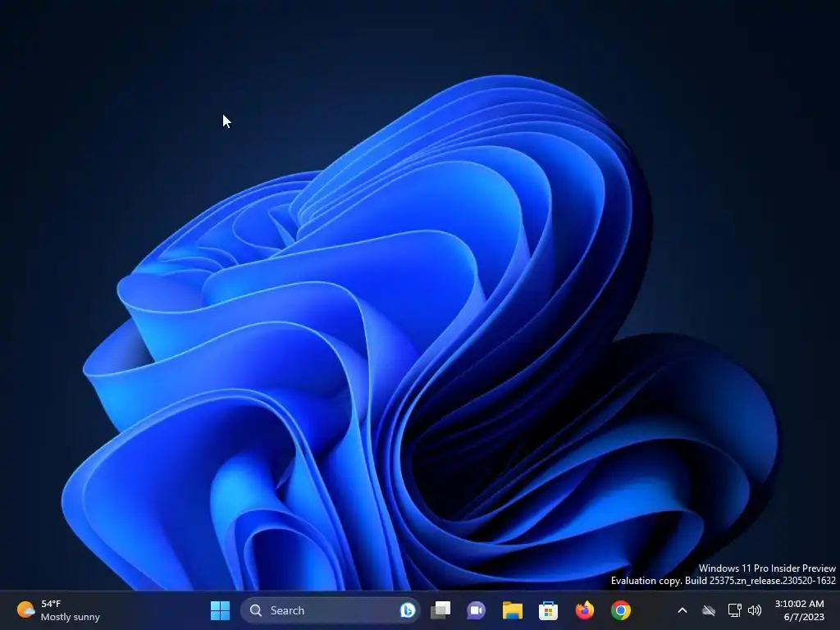The height and width of the screenshot is (630, 840).
Task: Click the magnifier icon in Search box
Action: click(256, 610)
